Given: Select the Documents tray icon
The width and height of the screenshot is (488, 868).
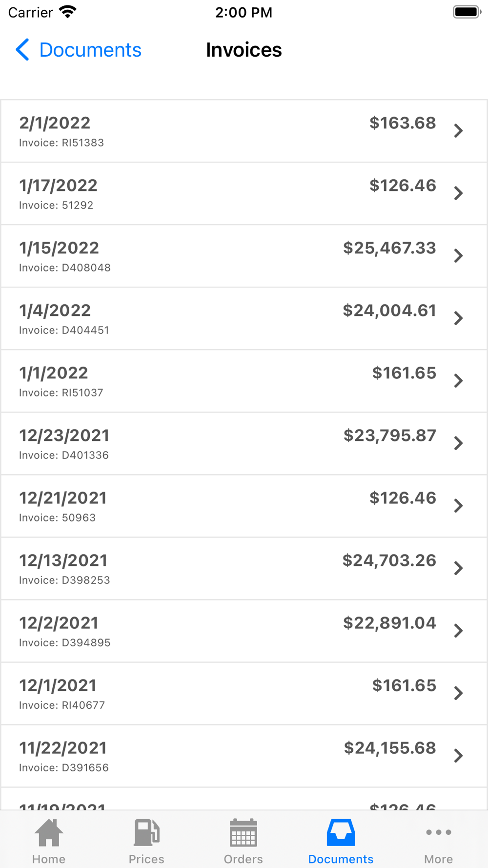Looking at the screenshot, I should [341, 832].
